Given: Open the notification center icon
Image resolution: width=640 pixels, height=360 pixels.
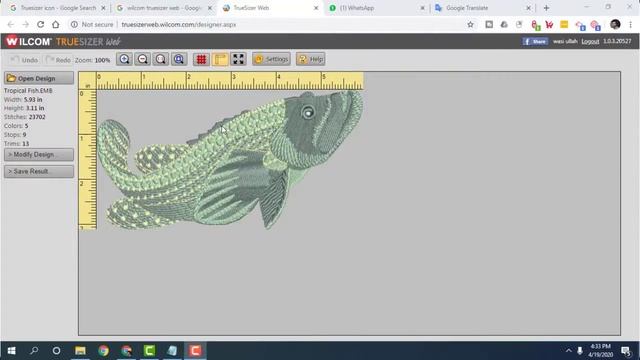Looking at the screenshot, I should (x=626, y=351).
